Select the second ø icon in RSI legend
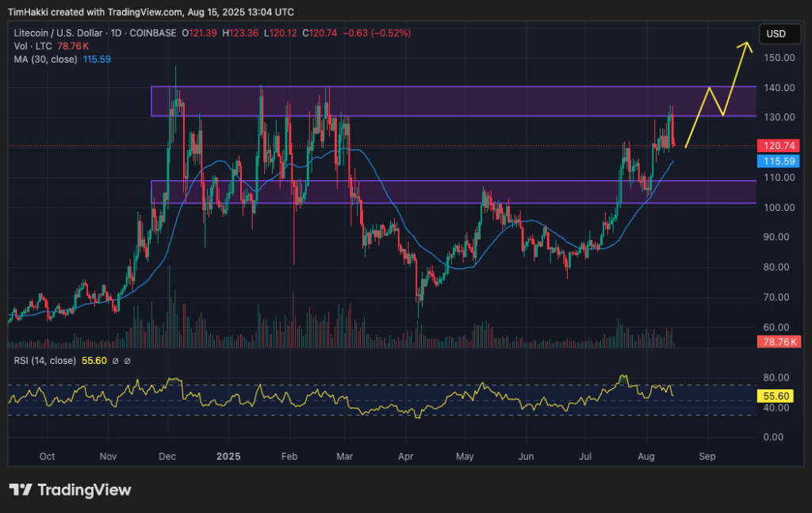Viewport: 812px width, 513px height. click(x=128, y=359)
